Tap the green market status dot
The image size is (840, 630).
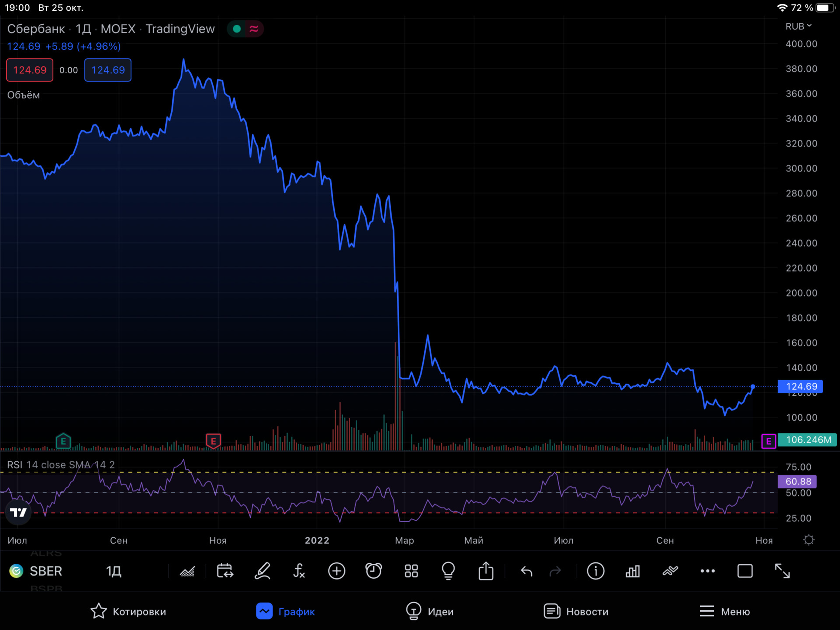(237, 29)
